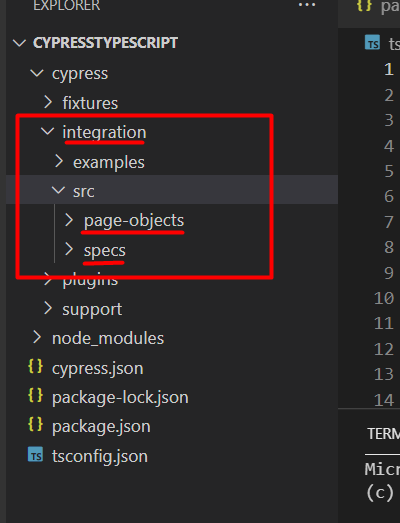This screenshot has height=523, width=400.
Task: Select the cypress folder label
Action: pos(80,74)
